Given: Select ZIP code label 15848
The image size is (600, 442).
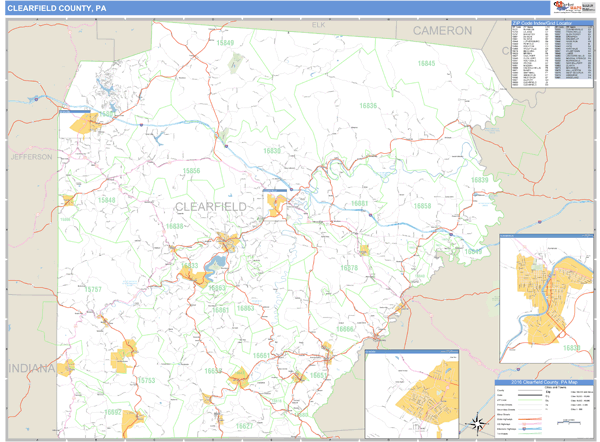Looking at the screenshot, I should coord(106,200).
